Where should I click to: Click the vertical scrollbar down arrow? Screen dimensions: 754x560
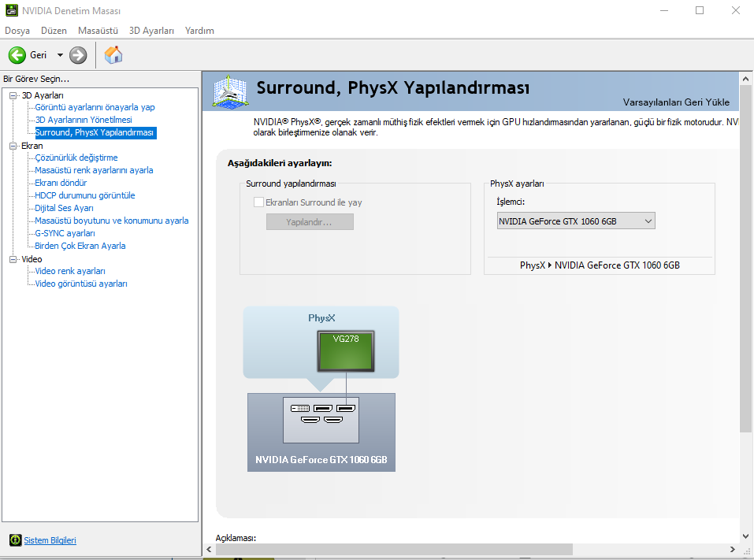tap(745, 536)
